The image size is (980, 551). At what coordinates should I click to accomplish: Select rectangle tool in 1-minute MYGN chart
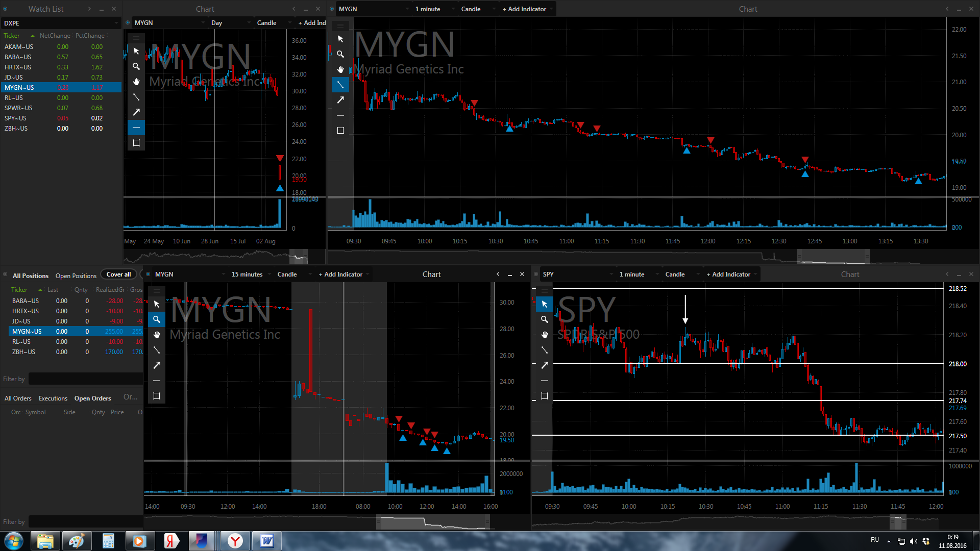tap(340, 131)
